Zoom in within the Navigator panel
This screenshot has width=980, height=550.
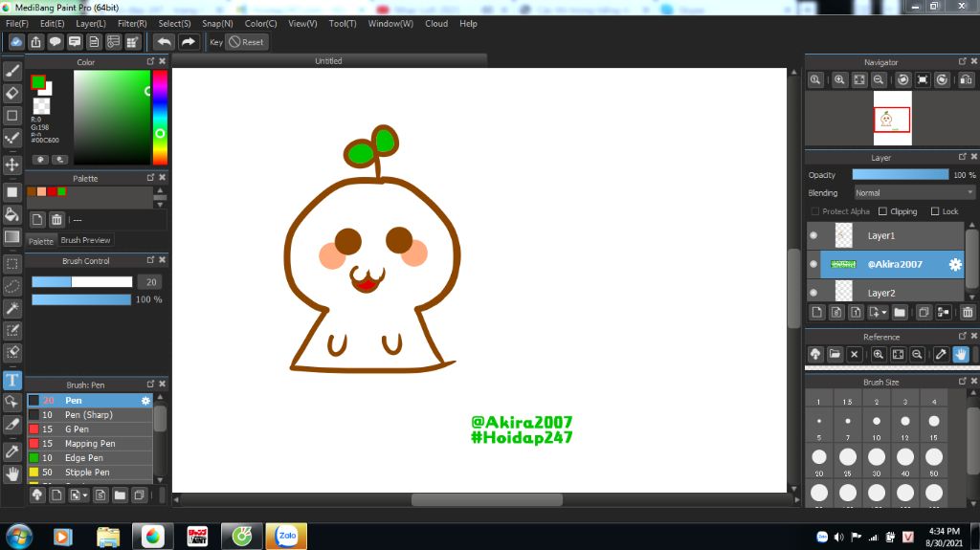click(839, 80)
